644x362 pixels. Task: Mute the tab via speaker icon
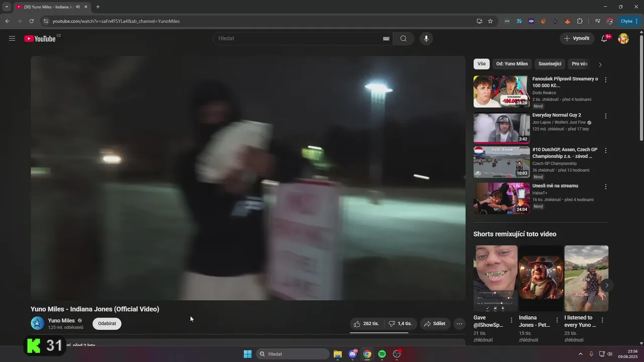click(x=78, y=7)
